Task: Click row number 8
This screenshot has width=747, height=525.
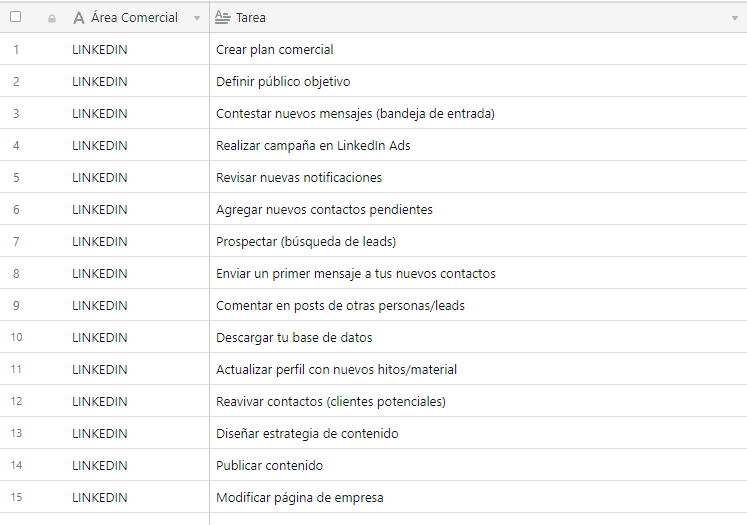Action: coord(16,273)
